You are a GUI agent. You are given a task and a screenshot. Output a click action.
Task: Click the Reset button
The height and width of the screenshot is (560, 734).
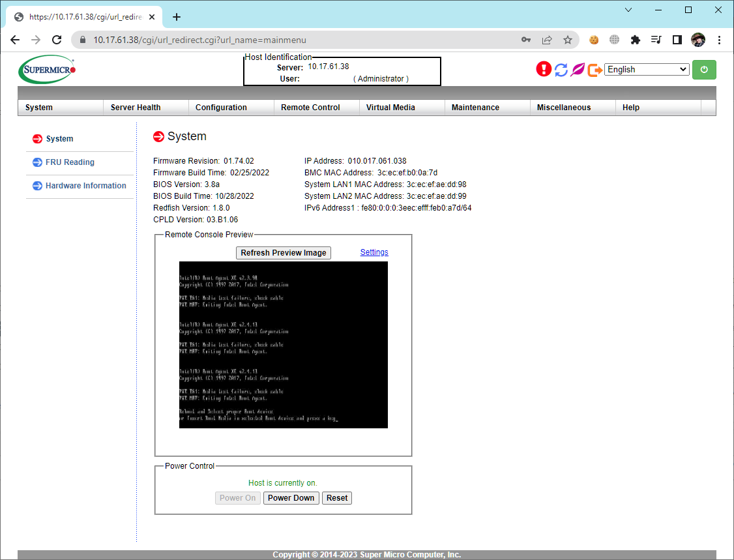point(336,497)
